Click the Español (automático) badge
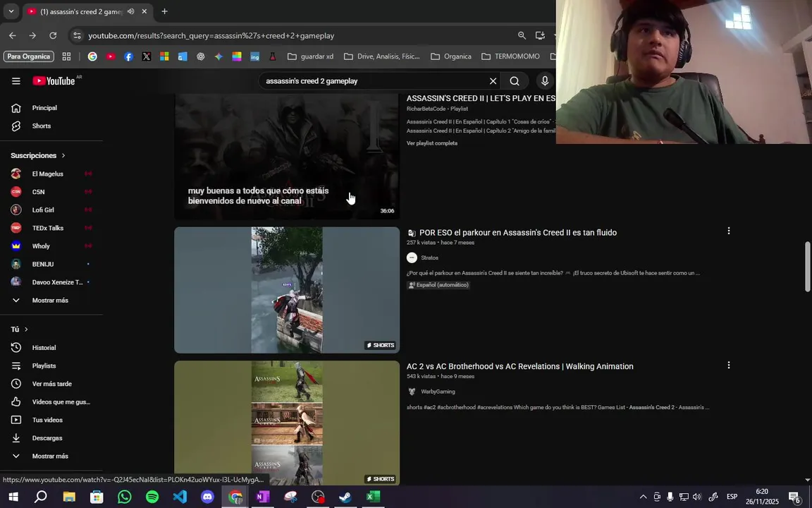 click(438, 285)
